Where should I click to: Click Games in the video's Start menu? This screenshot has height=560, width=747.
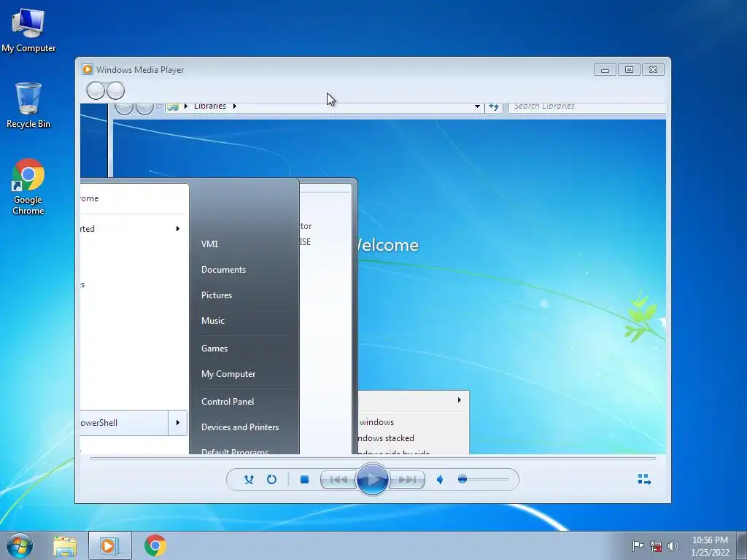point(214,349)
